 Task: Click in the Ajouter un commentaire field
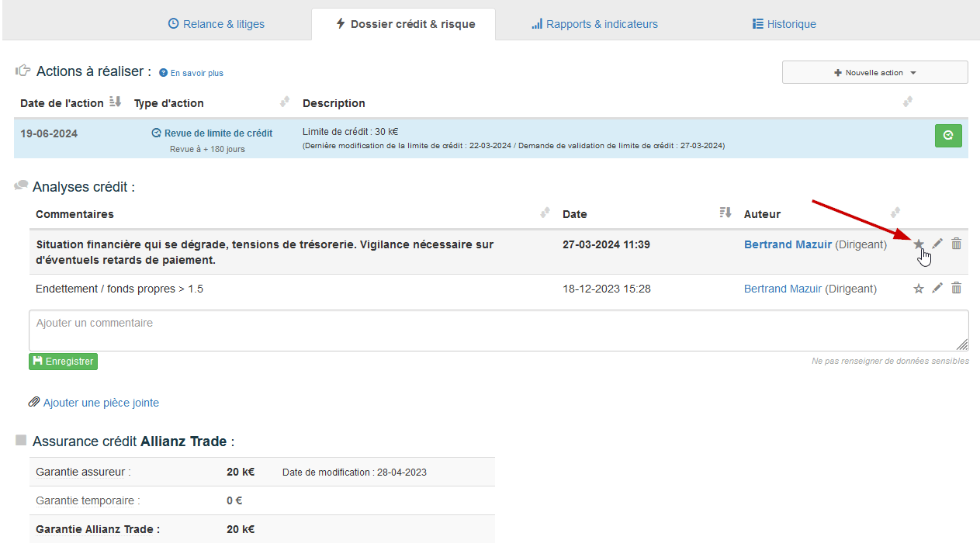497,331
